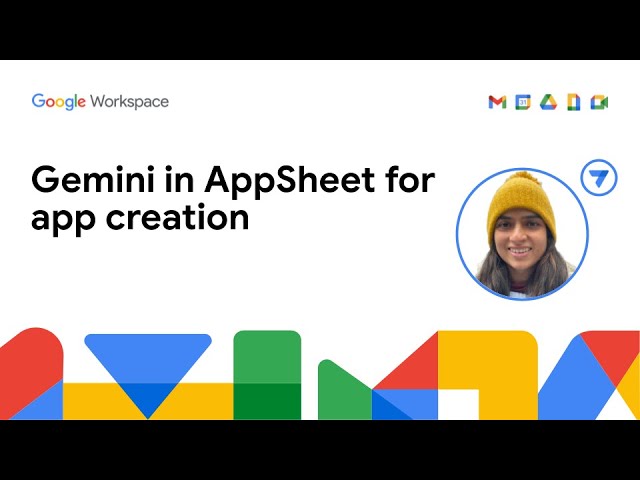Click the Google Docs icon
Image resolution: width=640 pixels, height=480 pixels.
[573, 102]
